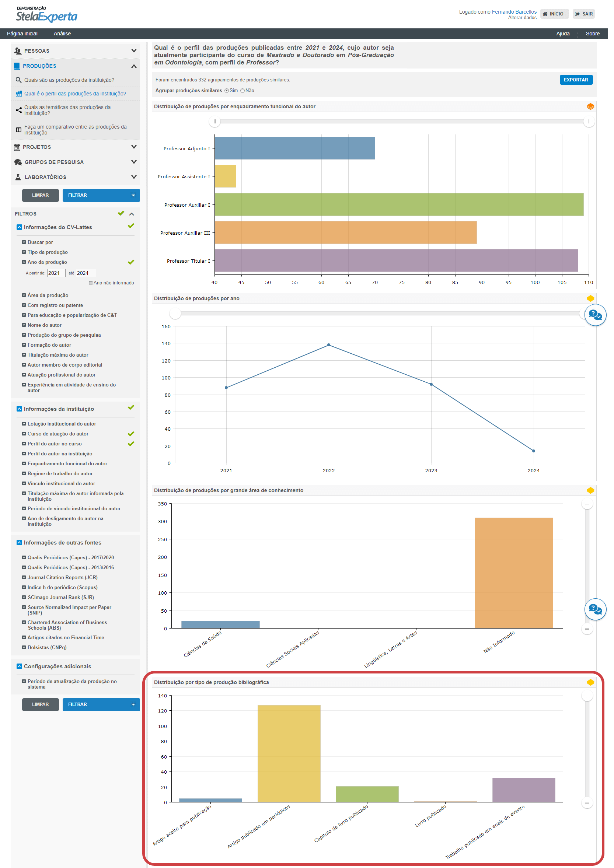This screenshot has height=868, width=614.
Task: Click the top LIMPAR button
Action: coord(40,196)
